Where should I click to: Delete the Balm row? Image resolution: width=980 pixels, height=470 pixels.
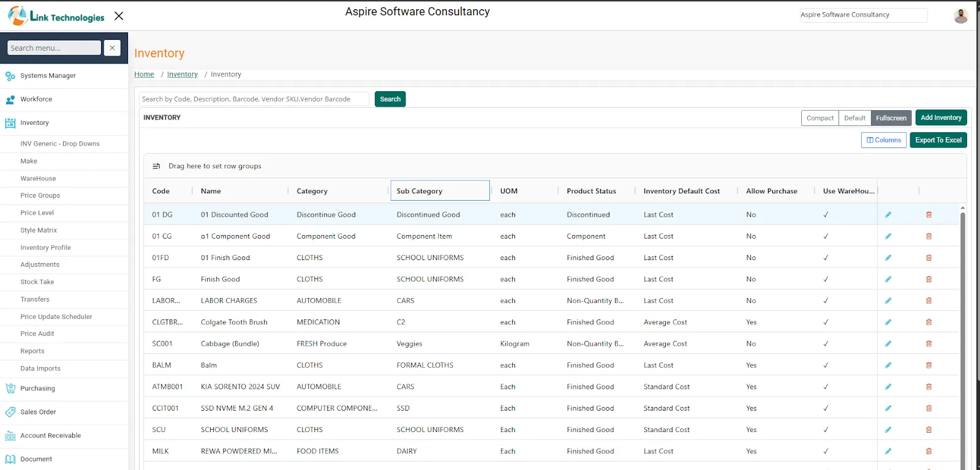(x=929, y=365)
